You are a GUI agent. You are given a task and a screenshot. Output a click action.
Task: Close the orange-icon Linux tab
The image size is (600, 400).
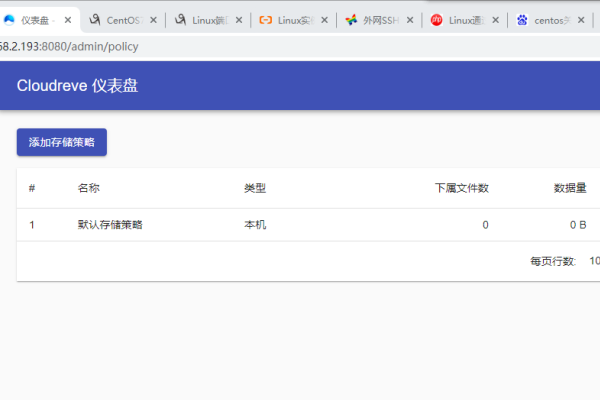pyautogui.click(x=324, y=20)
